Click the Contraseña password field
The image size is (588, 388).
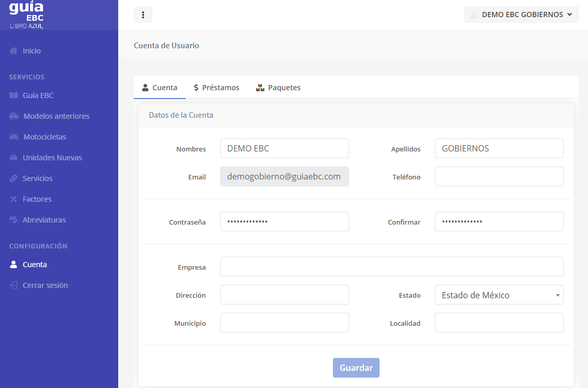[x=284, y=221]
